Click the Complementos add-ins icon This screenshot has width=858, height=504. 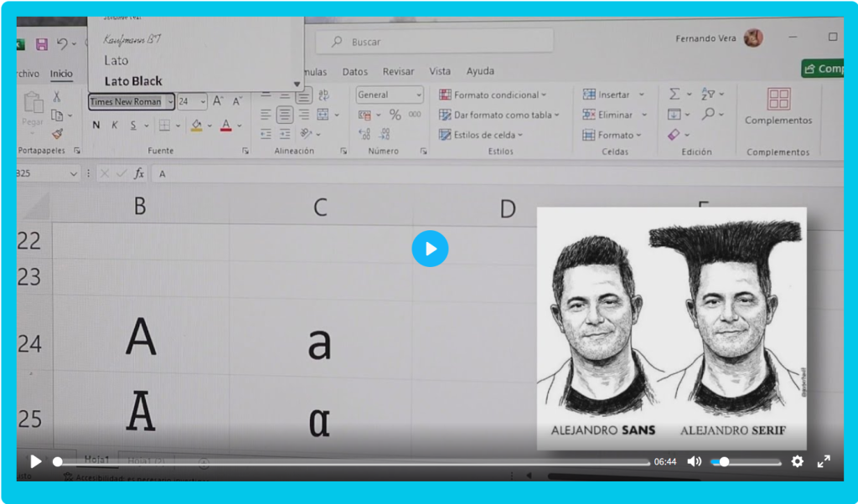click(x=778, y=99)
